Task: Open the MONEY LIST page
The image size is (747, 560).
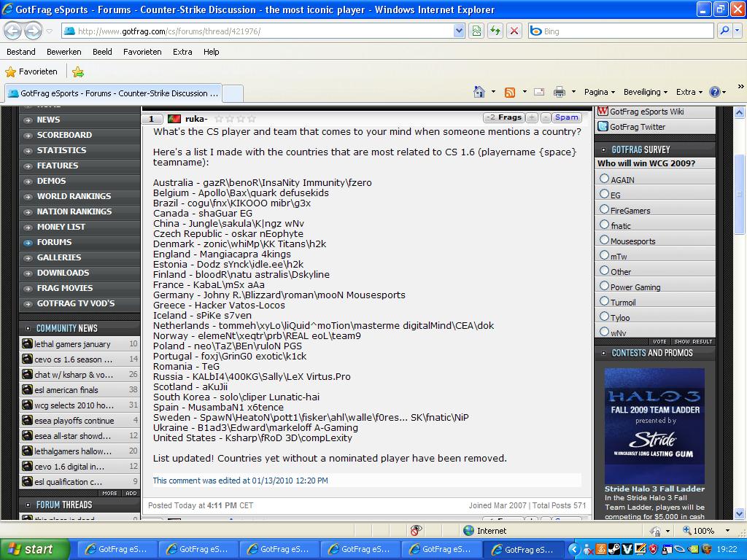Action: (x=61, y=227)
